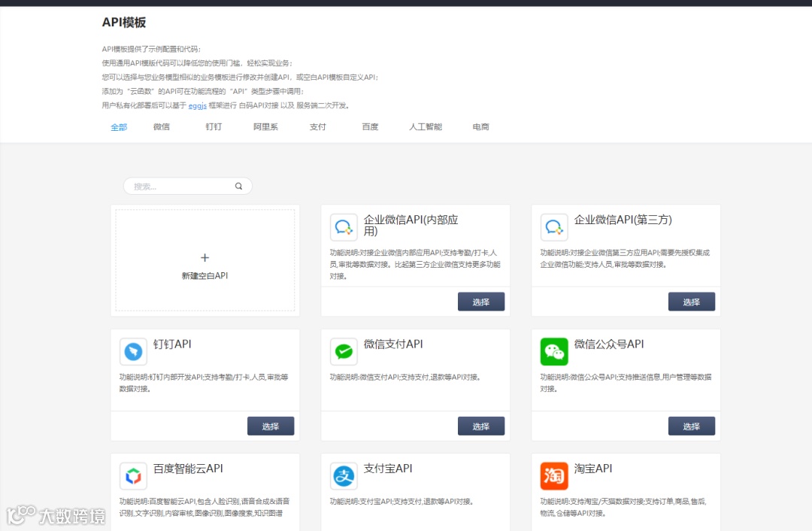Click the 微信公众号API WeChat icon
The image size is (812, 531).
554,352
